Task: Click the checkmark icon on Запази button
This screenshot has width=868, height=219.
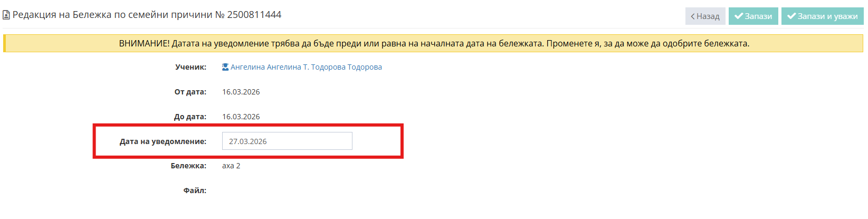Action: tap(739, 16)
